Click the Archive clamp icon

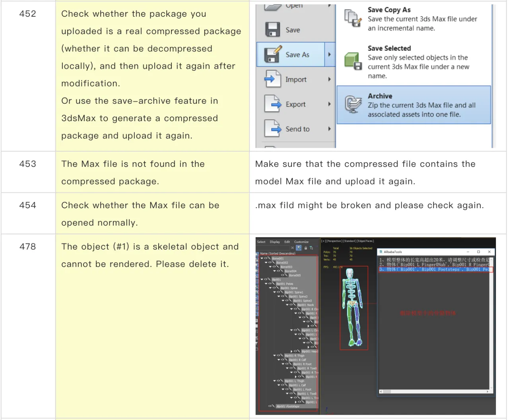click(352, 105)
